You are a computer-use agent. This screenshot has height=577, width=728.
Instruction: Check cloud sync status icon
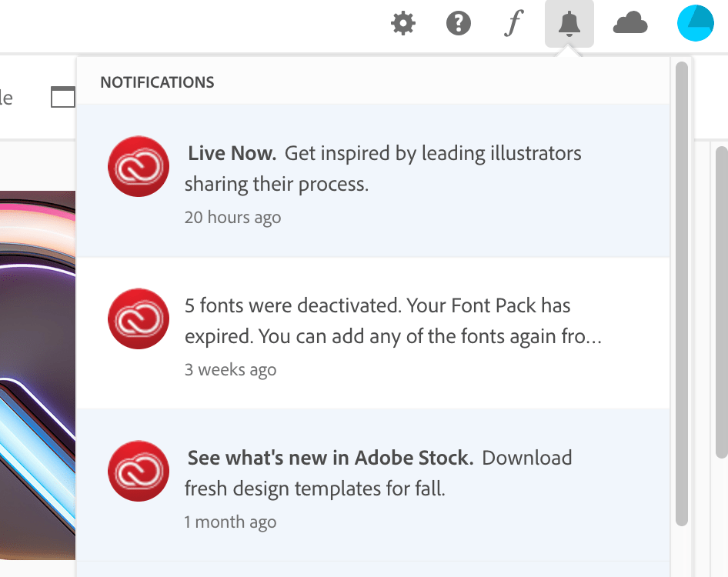click(x=630, y=25)
